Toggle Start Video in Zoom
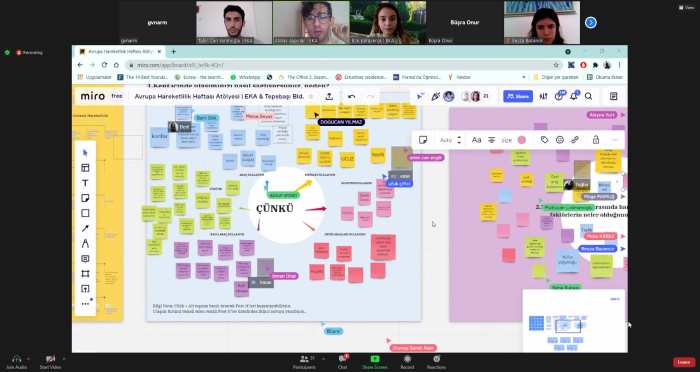 click(x=50, y=362)
